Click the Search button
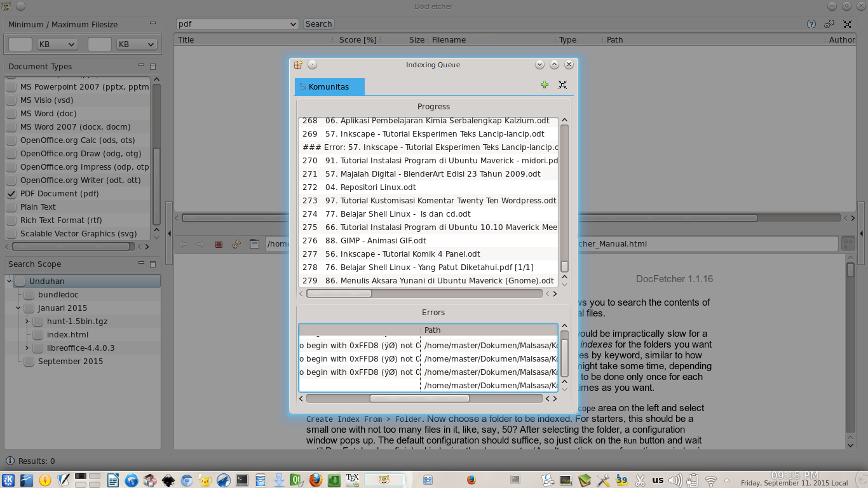868x488 pixels. pyautogui.click(x=318, y=24)
